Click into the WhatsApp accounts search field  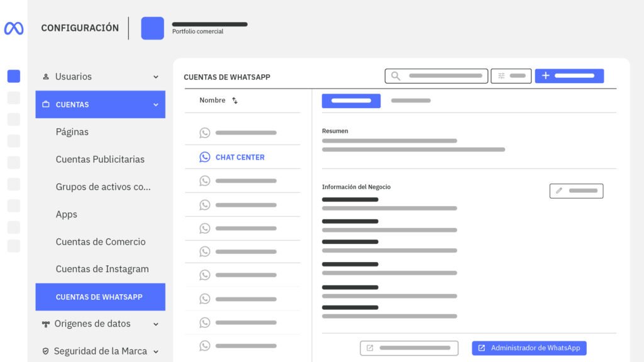445,76
